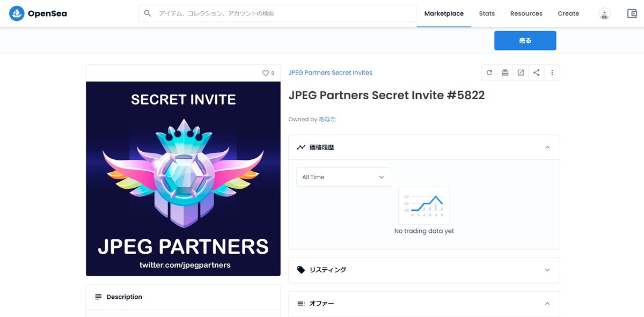Image resolution: width=644 pixels, height=317 pixels.
Task: Open JPEG Partners Secret Invites collection link
Action: (330, 72)
